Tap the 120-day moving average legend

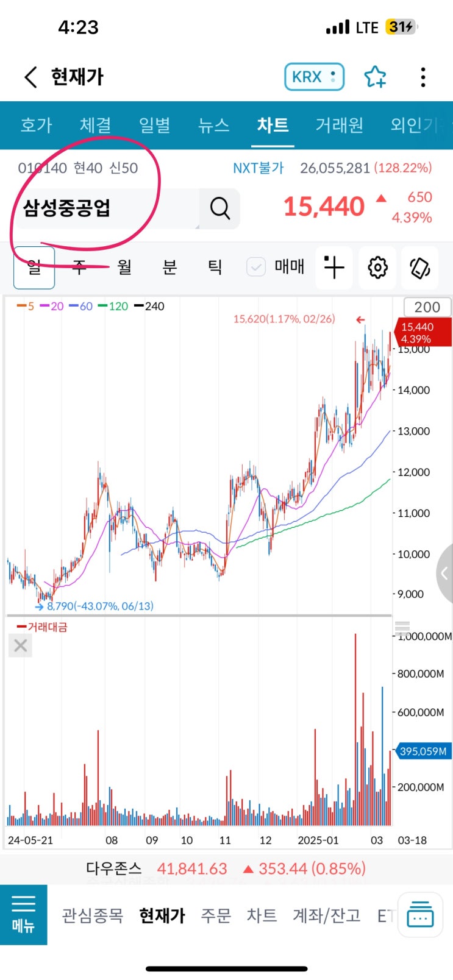click(x=113, y=306)
